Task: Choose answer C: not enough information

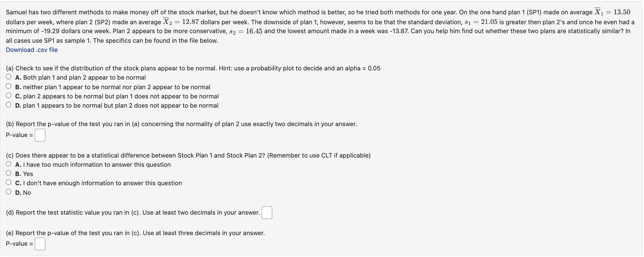Action: point(9,182)
